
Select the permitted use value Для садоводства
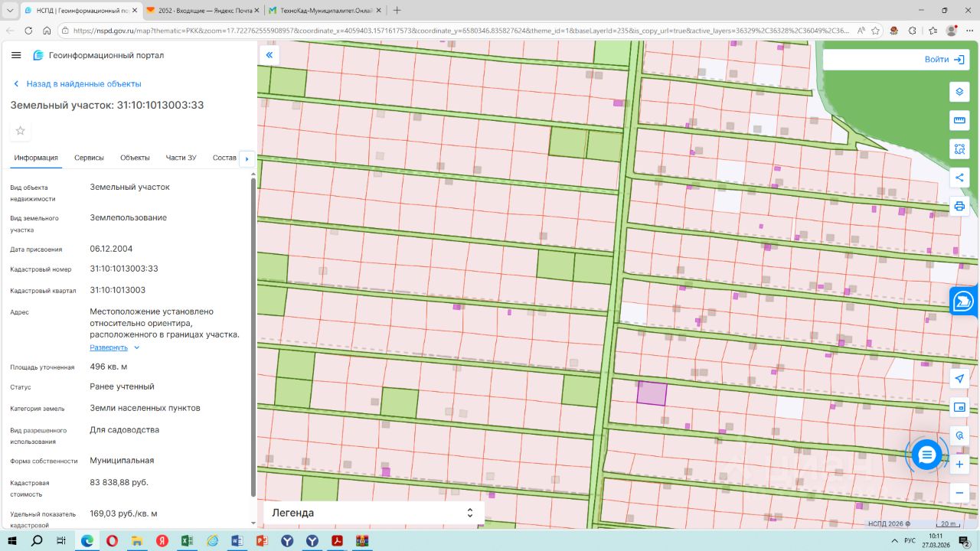(x=124, y=430)
